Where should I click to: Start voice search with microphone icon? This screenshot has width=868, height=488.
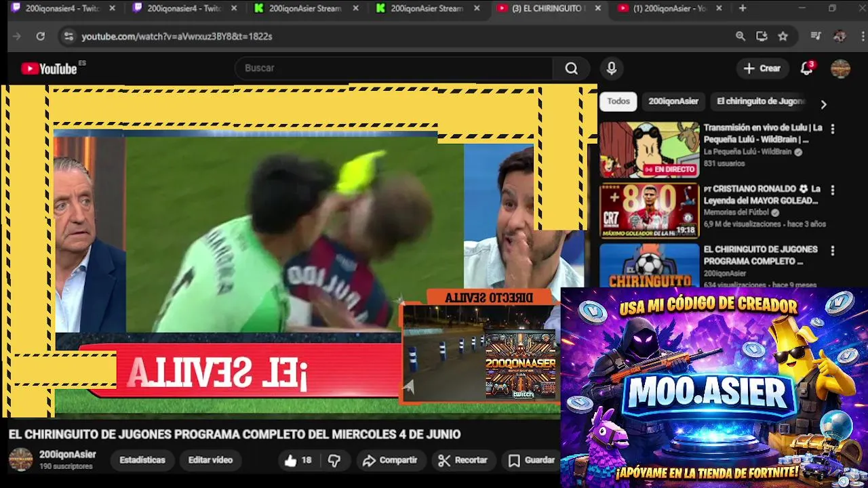pyautogui.click(x=611, y=68)
